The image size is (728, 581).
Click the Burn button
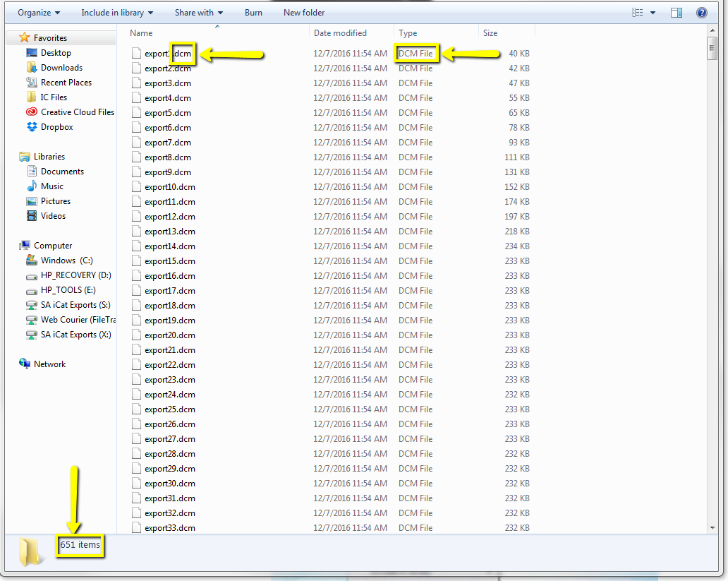coord(253,13)
